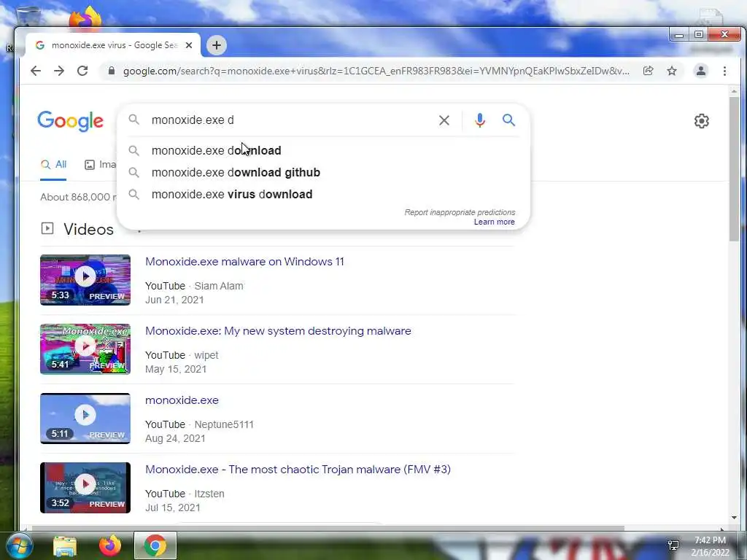Select the All results tab
This screenshot has width=747, height=560.
(x=53, y=165)
